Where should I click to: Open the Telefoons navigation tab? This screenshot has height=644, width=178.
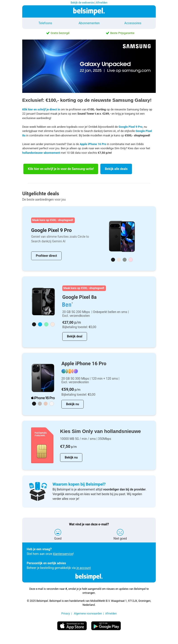point(45,23)
